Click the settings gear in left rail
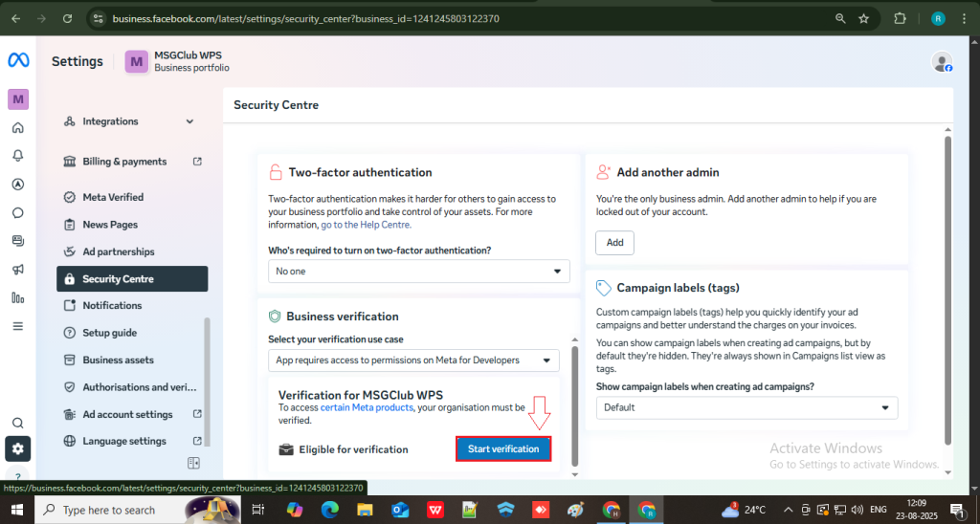Screen dimensions: 980x524 click(17, 448)
